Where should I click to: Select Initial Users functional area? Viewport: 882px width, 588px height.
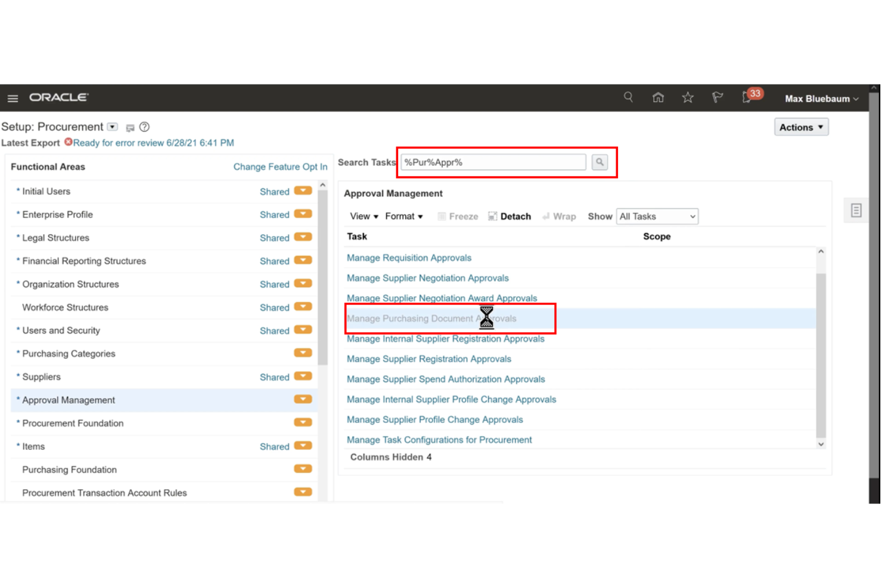coord(46,191)
